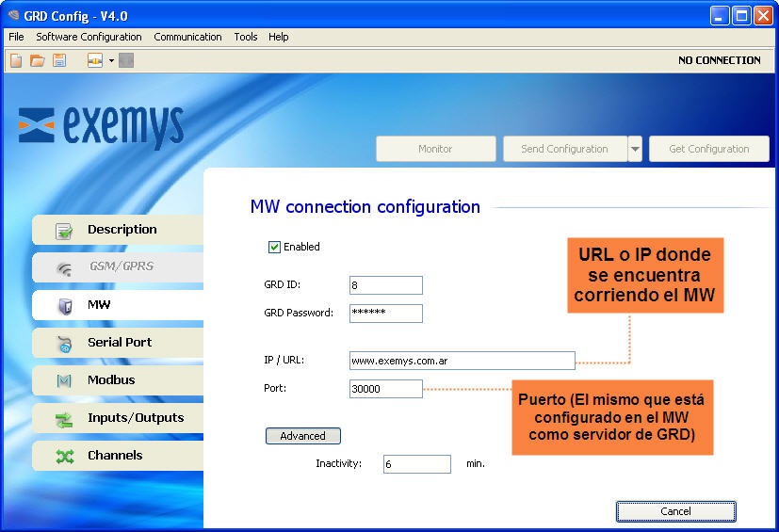Click the IP / URL input field
Viewport: 779px width, 532px height.
pyautogui.click(x=462, y=361)
